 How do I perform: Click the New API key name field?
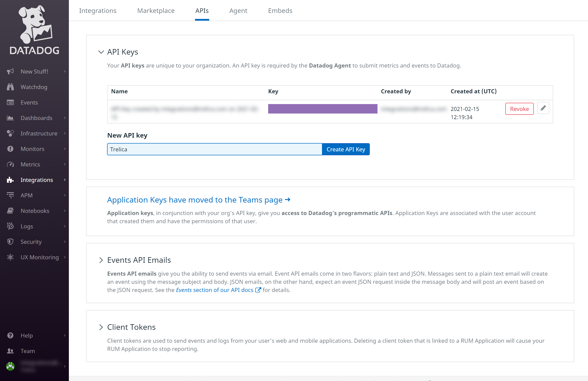point(214,149)
